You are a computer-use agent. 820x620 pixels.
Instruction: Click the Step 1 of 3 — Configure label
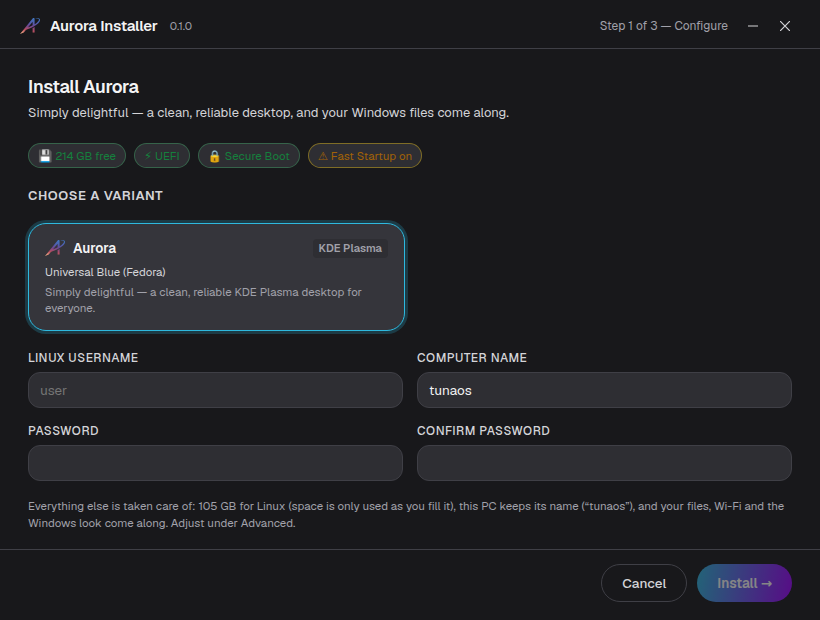[663, 26]
